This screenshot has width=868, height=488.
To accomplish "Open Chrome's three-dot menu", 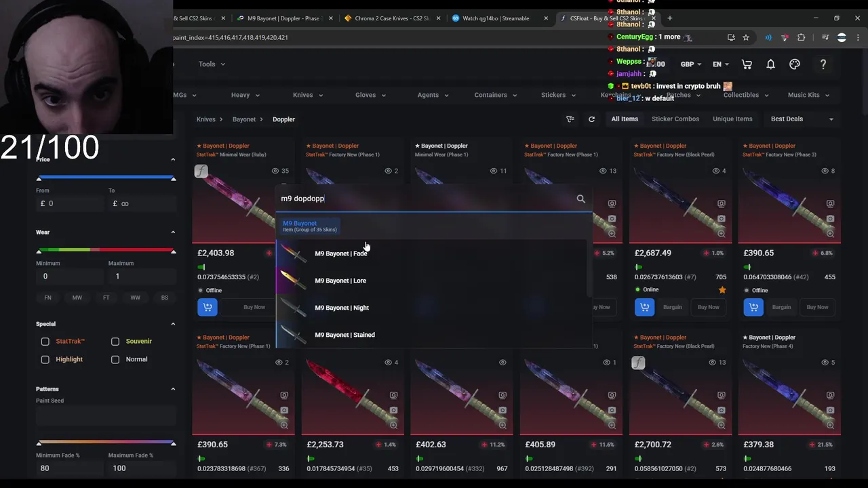I will [859, 37].
